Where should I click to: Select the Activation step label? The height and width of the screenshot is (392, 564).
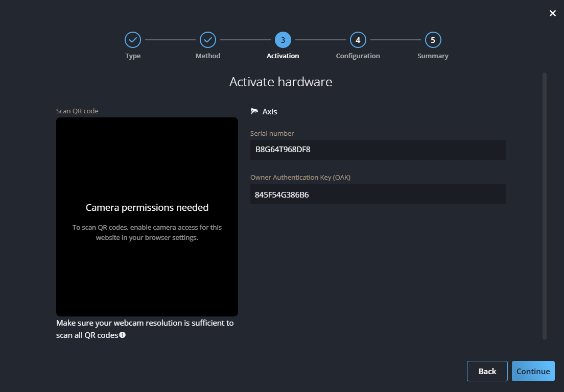click(283, 56)
